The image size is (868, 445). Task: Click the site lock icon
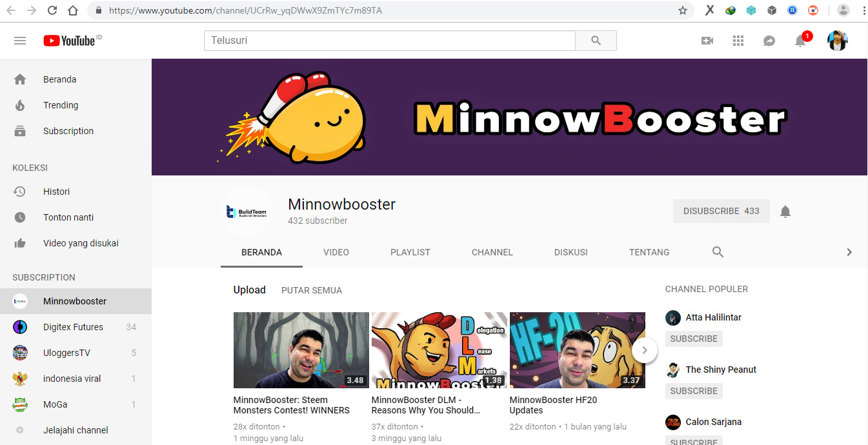click(98, 10)
